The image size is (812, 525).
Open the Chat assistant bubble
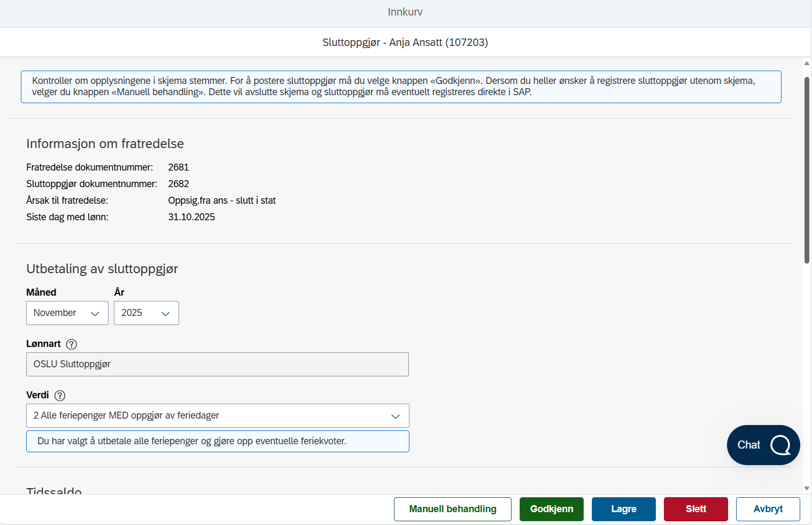click(763, 445)
